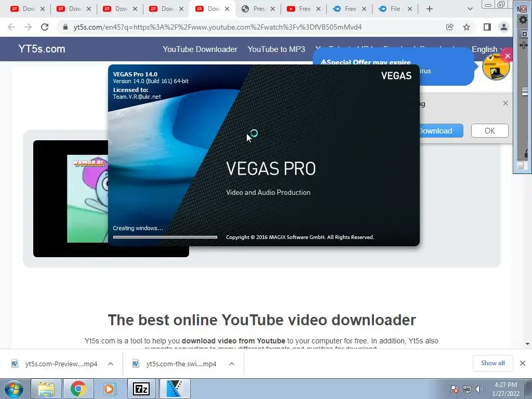This screenshot has height=399, width=532.
Task: Open Windows Explorer from taskbar
Action: tap(46, 389)
